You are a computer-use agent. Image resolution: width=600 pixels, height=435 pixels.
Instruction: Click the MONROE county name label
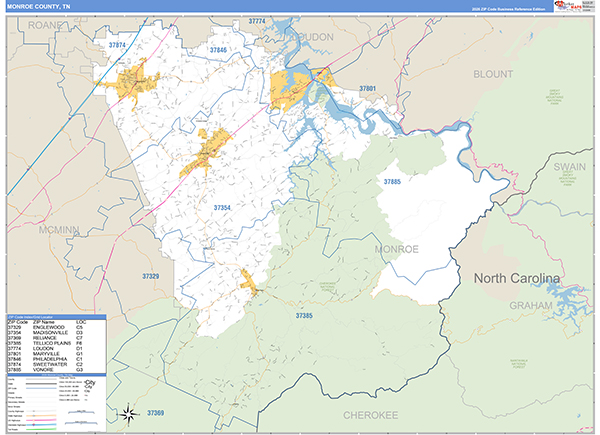pos(396,249)
